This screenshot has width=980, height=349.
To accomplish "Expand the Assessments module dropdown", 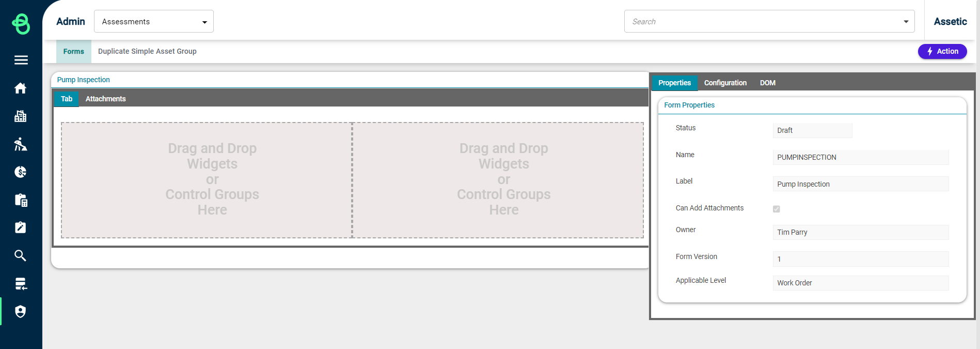I will pyautogui.click(x=204, y=22).
